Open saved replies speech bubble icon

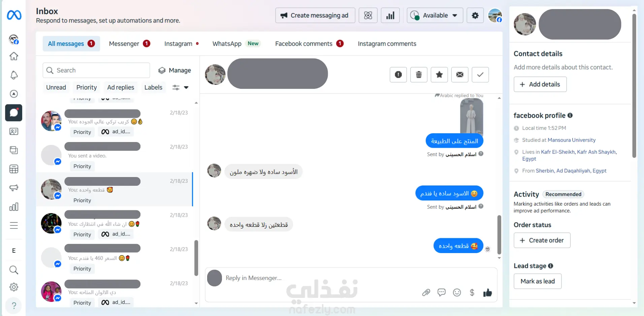pos(441,292)
